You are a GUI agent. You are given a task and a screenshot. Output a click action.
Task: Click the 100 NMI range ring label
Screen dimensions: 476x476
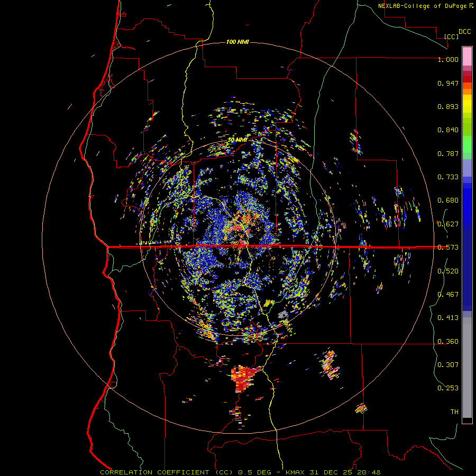pyautogui.click(x=237, y=42)
